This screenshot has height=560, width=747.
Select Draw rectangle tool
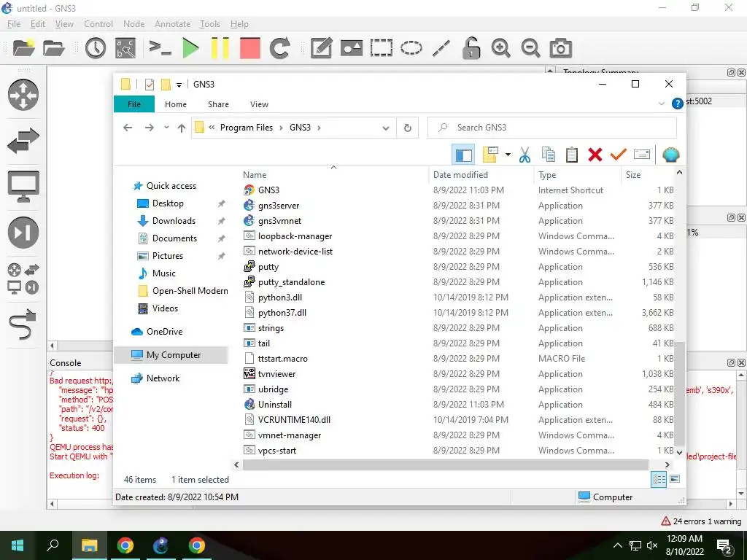381,48
